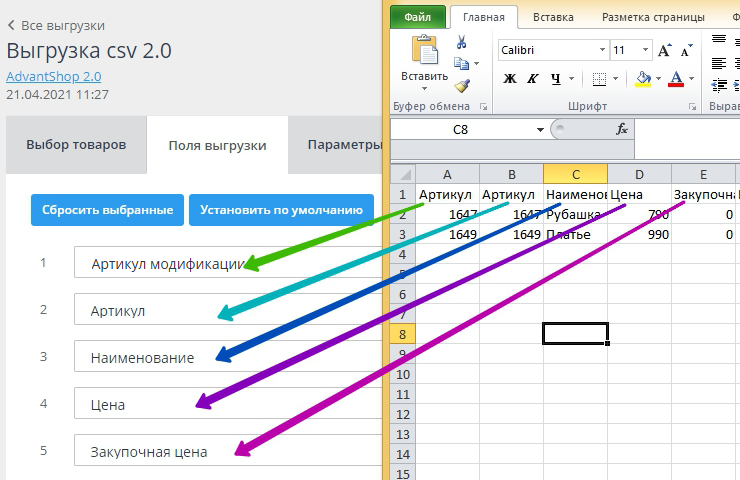The width and height of the screenshot is (740, 480).
Task: Follow the AdvantShop 2.0 link
Action: [53, 76]
